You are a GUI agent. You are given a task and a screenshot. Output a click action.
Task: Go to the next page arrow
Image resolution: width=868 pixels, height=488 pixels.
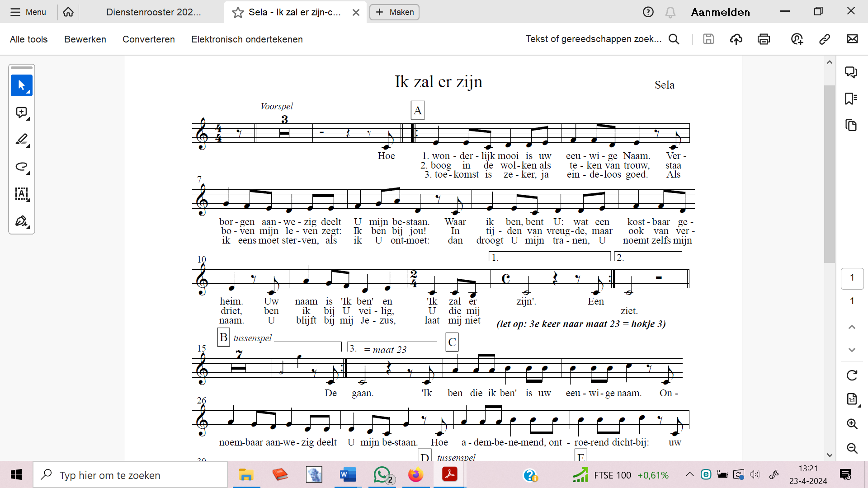pyautogui.click(x=852, y=350)
